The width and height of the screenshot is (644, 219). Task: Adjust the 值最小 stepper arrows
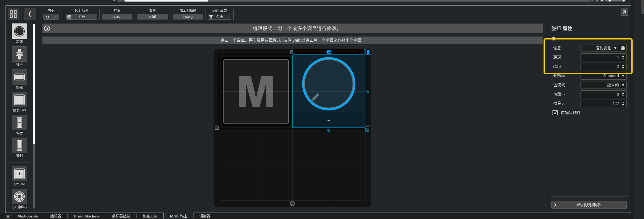click(623, 94)
